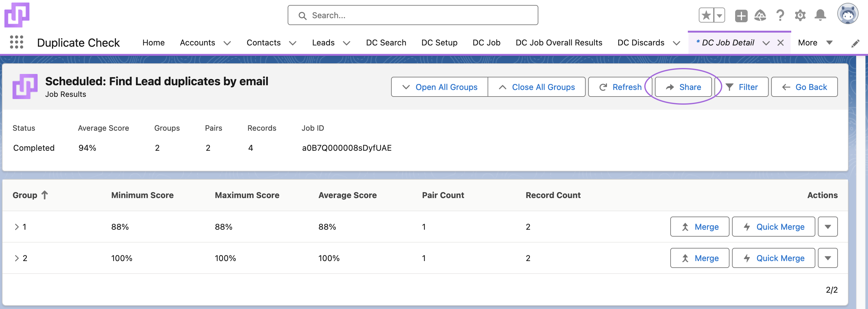The width and height of the screenshot is (868, 309).
Task: Click the Average Score column header in table
Action: coord(348,195)
